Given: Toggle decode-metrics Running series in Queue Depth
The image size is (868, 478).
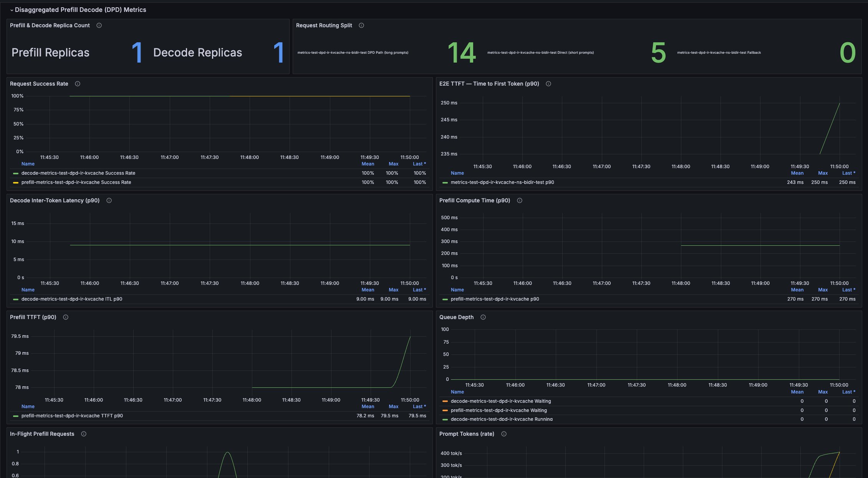Looking at the screenshot, I should (x=502, y=419).
